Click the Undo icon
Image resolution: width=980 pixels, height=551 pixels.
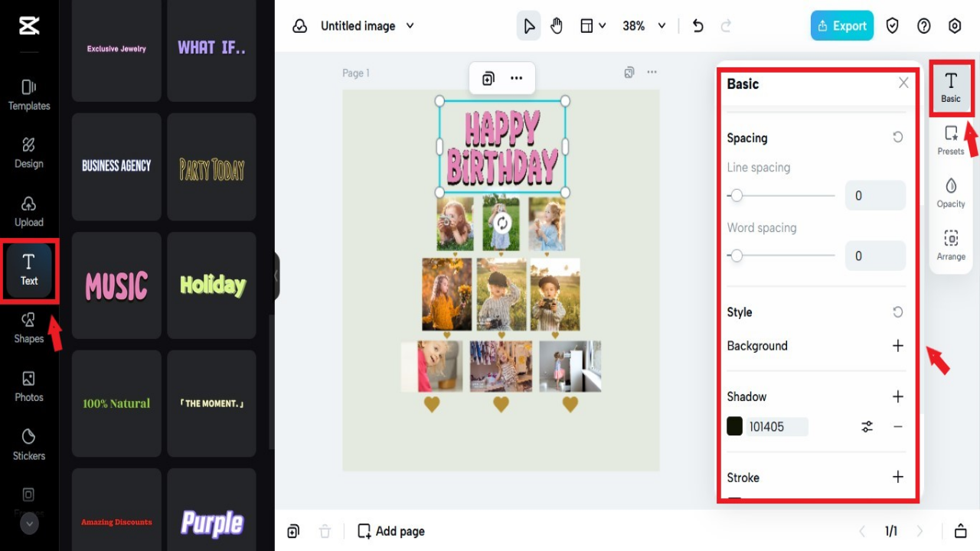point(697,25)
